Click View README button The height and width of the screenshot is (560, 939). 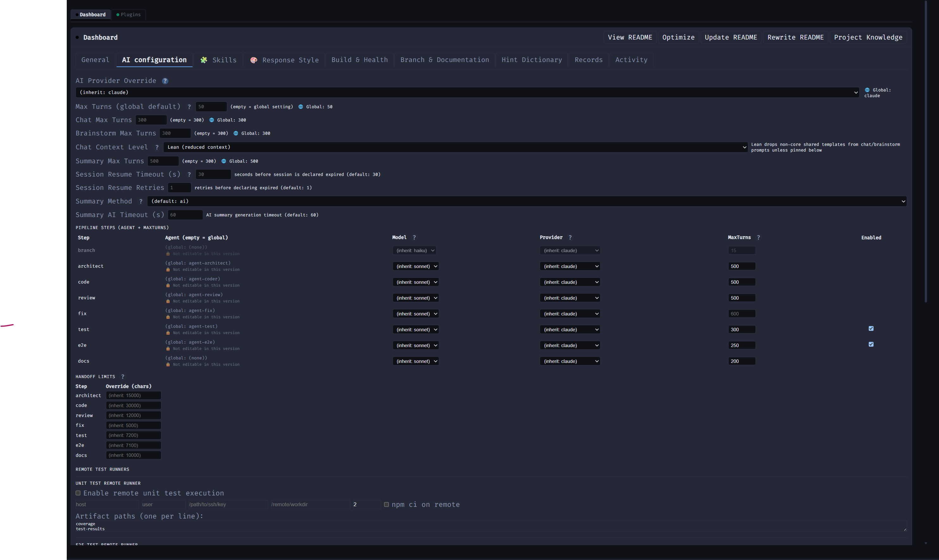(x=630, y=37)
